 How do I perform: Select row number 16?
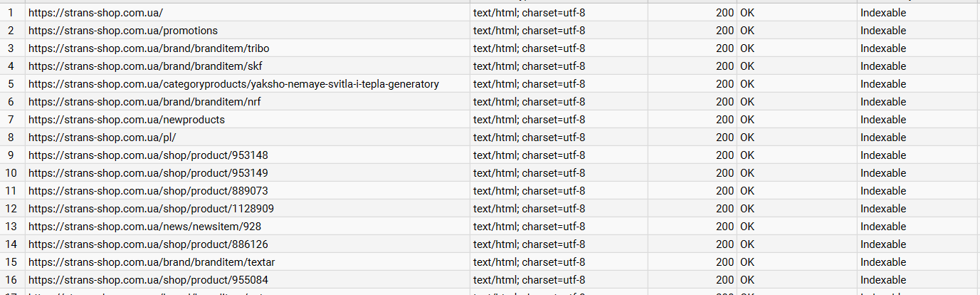tap(11, 280)
